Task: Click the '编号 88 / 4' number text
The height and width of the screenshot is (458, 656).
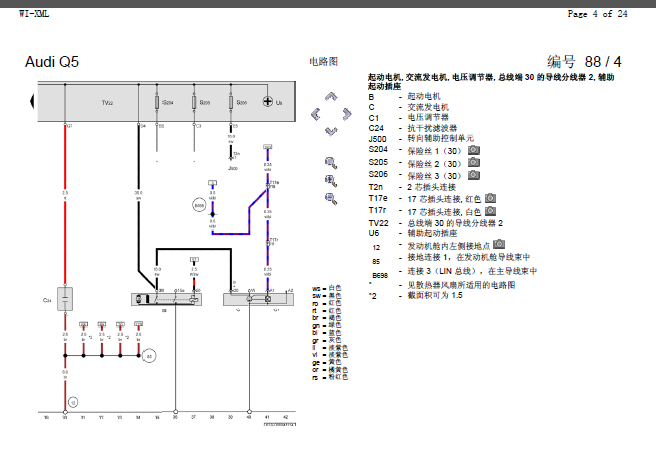Action: pyautogui.click(x=584, y=62)
